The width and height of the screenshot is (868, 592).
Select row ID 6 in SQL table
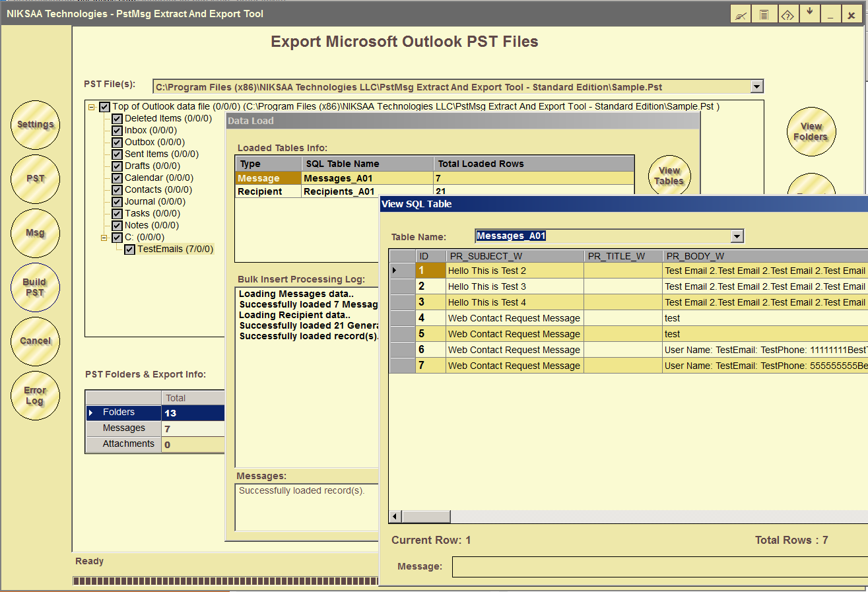[x=431, y=350]
